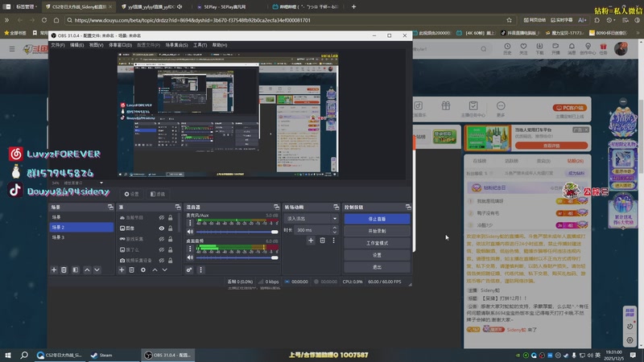The image size is (644, 362).
Task: Open source properties gear icon
Action: (143, 270)
